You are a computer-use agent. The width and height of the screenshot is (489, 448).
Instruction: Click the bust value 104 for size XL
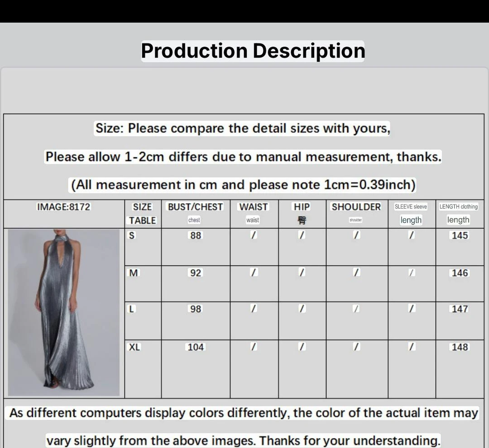click(x=195, y=347)
